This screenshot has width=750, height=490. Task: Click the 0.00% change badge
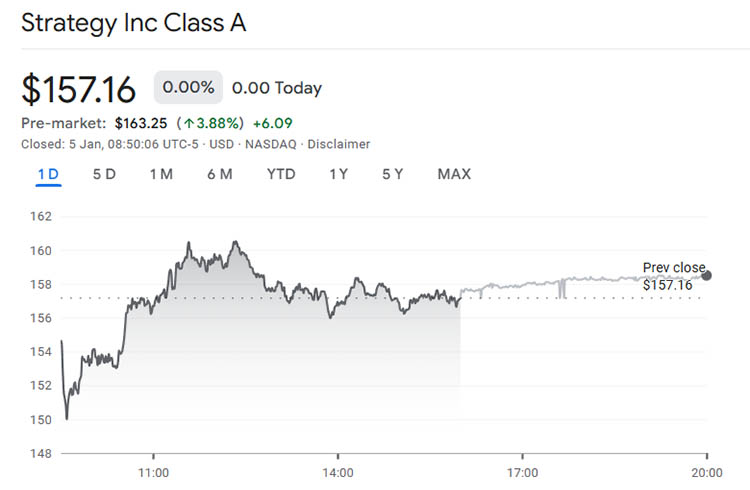188,88
